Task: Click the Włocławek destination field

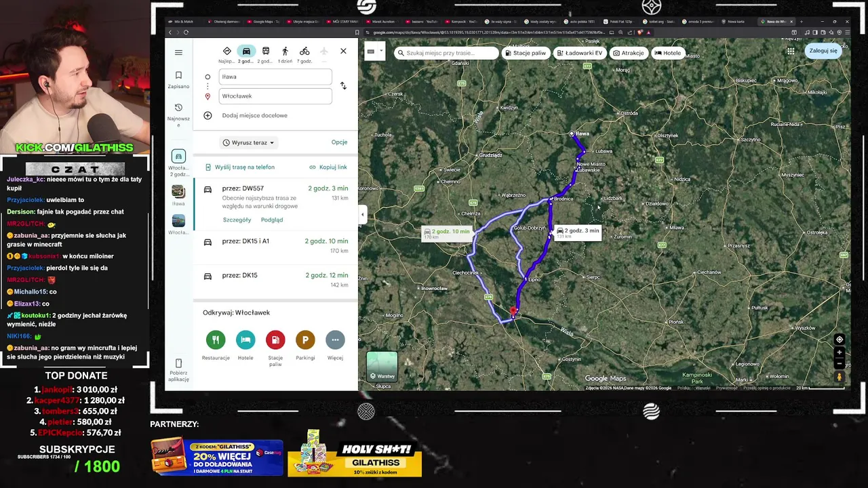Action: tap(275, 96)
